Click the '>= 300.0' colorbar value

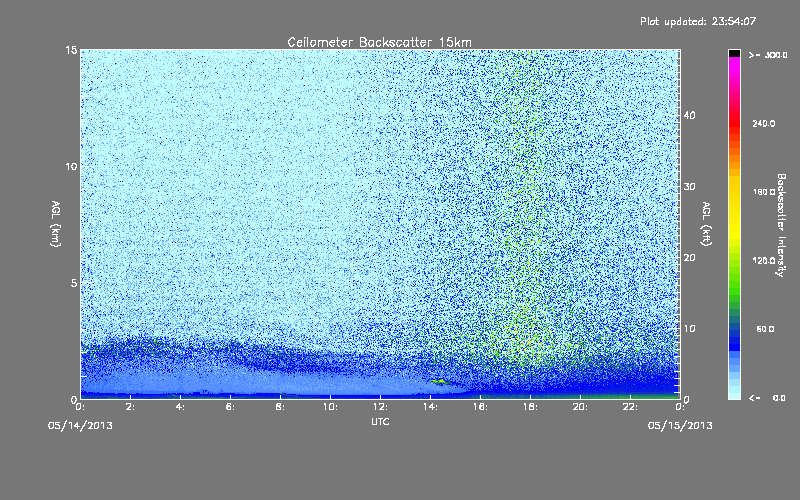768,55
